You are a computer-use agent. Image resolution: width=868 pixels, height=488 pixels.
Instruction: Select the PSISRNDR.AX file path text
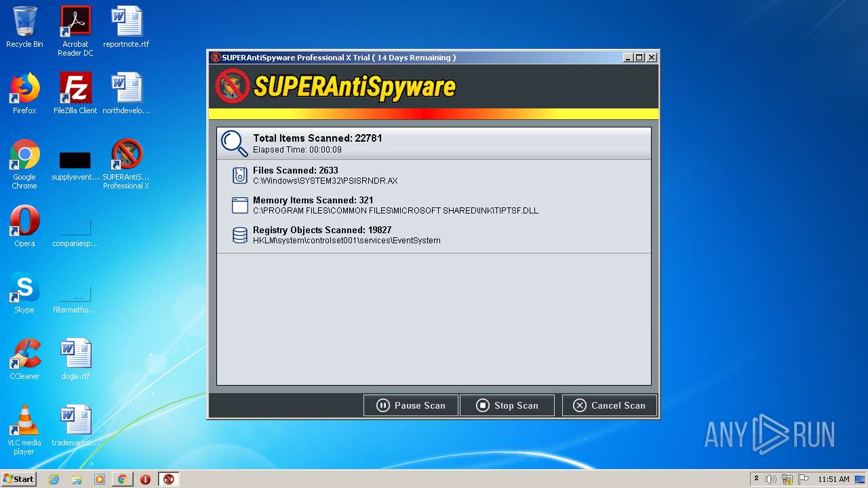click(325, 181)
